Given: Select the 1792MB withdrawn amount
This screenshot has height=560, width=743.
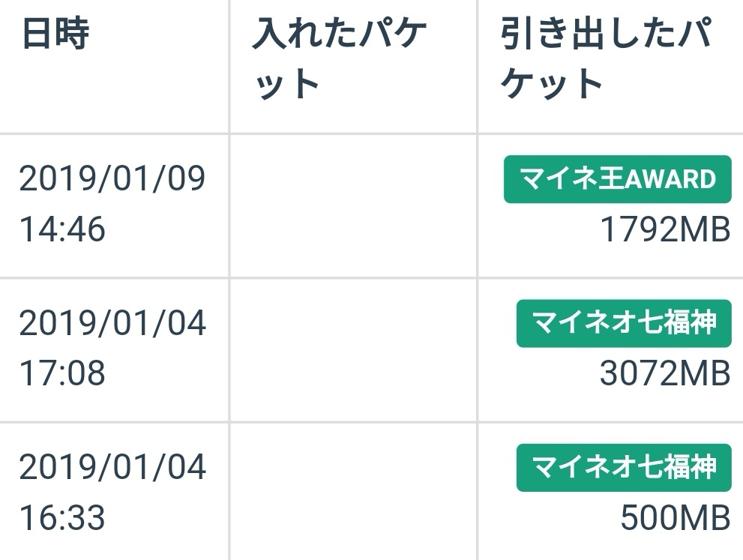Looking at the screenshot, I should click(x=665, y=230).
